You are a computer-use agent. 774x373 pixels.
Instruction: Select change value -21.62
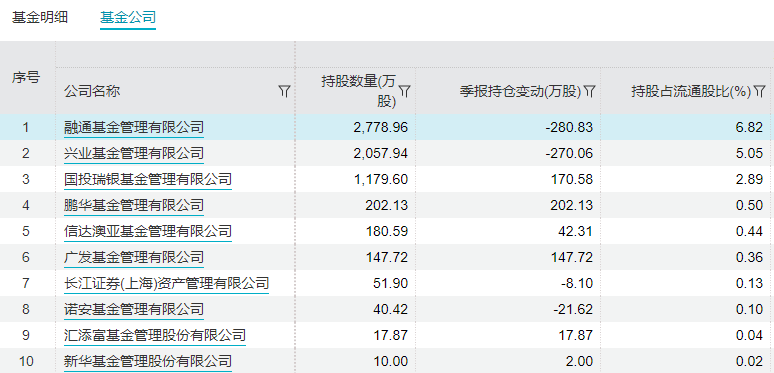click(x=573, y=309)
